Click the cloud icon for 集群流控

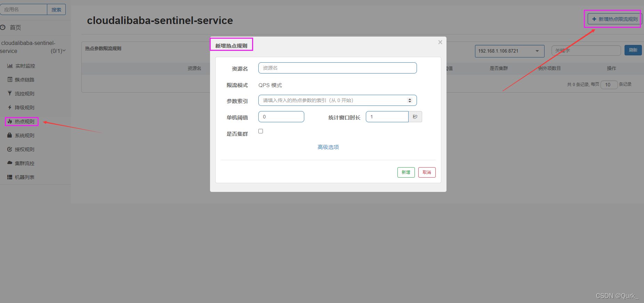(x=10, y=163)
